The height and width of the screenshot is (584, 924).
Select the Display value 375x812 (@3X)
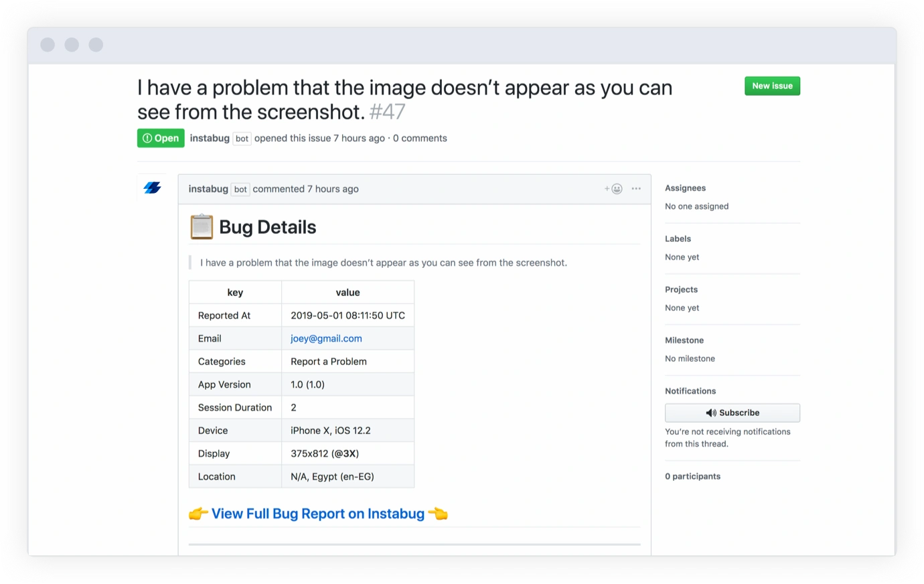(348, 453)
